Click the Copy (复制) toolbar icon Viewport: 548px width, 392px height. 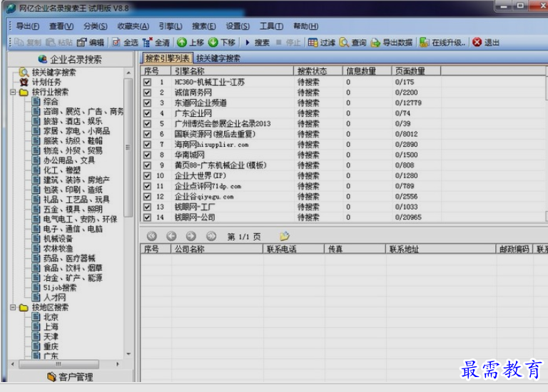click(19, 43)
